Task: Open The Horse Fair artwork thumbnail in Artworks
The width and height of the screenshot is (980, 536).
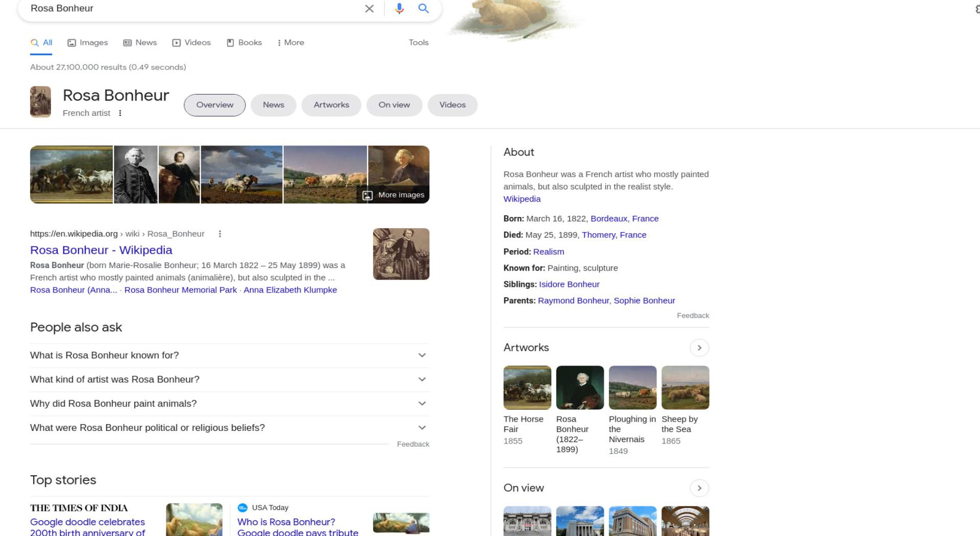Action: (527, 387)
